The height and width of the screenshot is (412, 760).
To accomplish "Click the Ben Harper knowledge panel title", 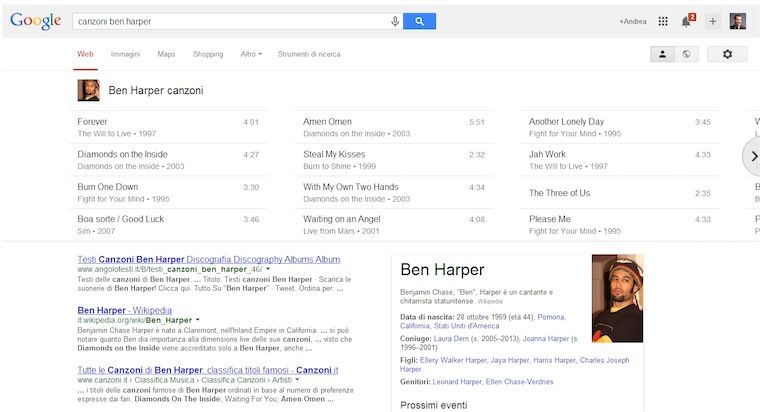I will pos(442,269).
